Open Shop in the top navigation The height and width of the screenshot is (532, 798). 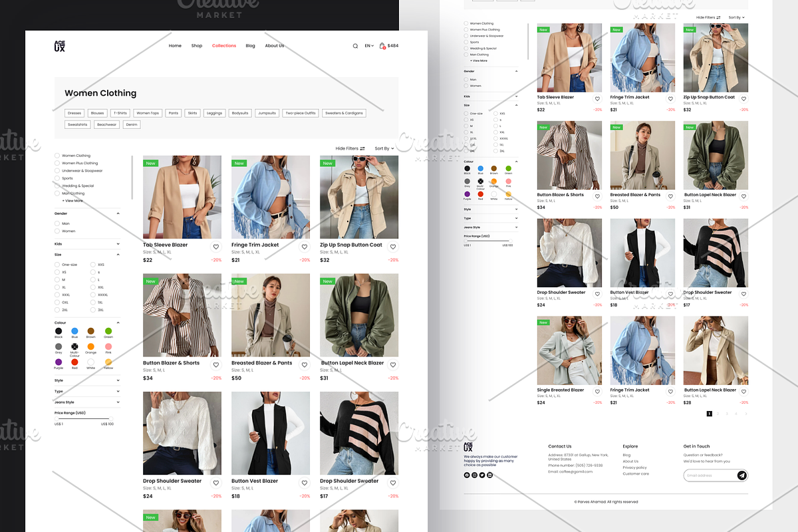coord(197,46)
